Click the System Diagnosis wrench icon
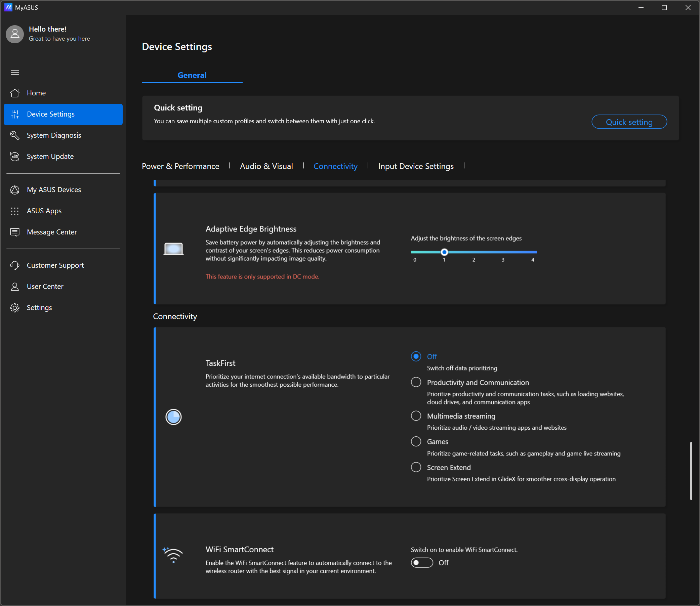The image size is (700, 606). 14,135
